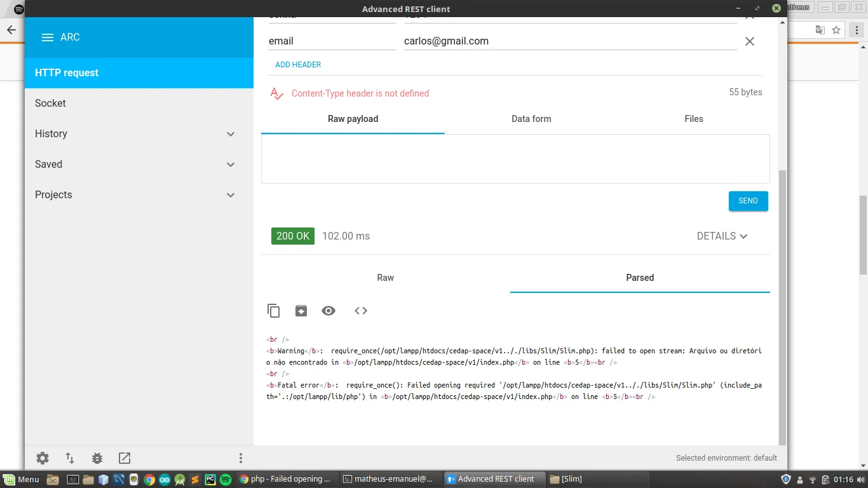Click Chrome bookmark star icon behind ARC

[x=836, y=30]
